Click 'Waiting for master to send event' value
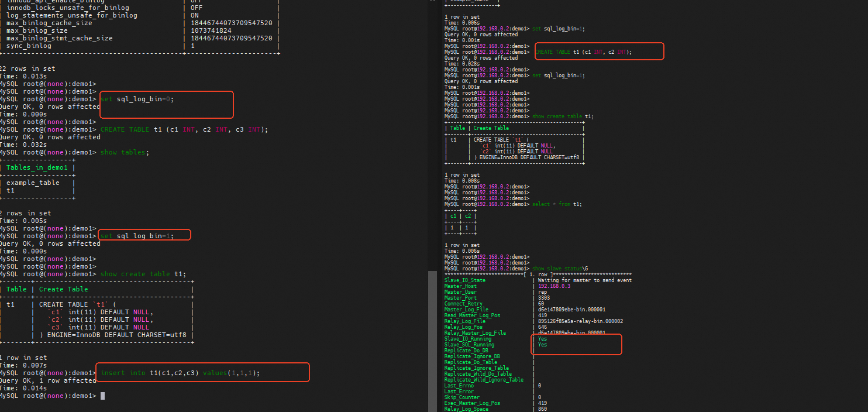 (x=585, y=280)
